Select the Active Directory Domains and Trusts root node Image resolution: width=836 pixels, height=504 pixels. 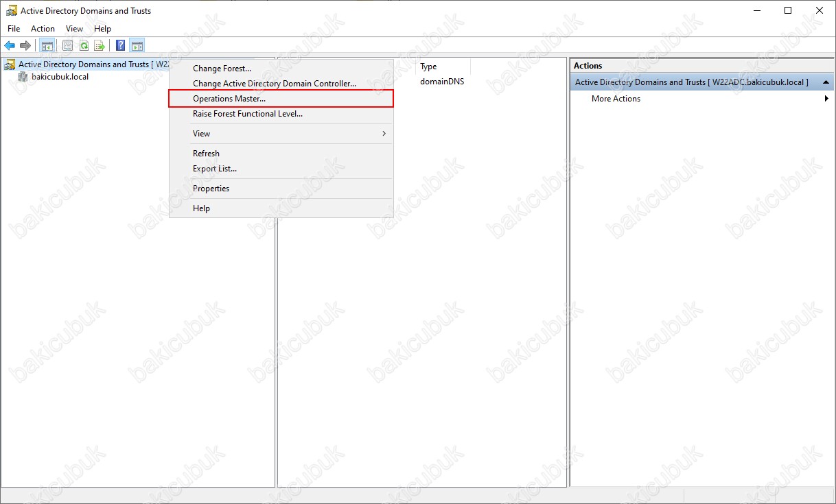[93, 64]
